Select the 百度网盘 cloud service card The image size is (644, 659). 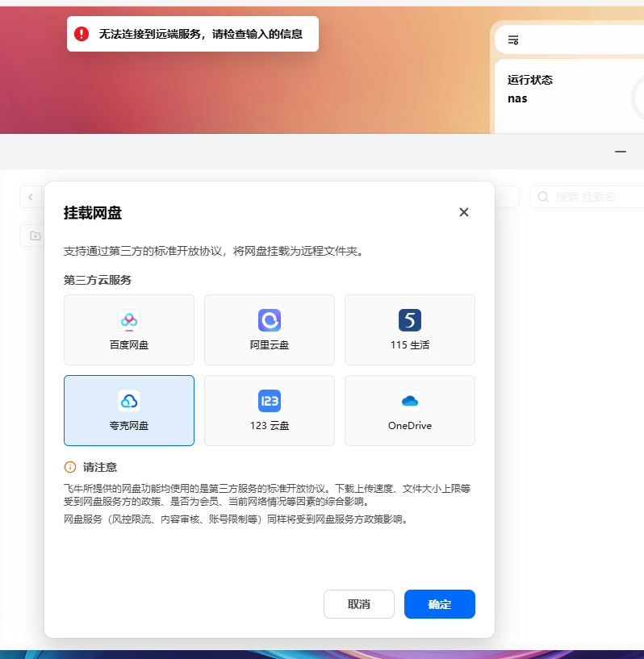(129, 330)
